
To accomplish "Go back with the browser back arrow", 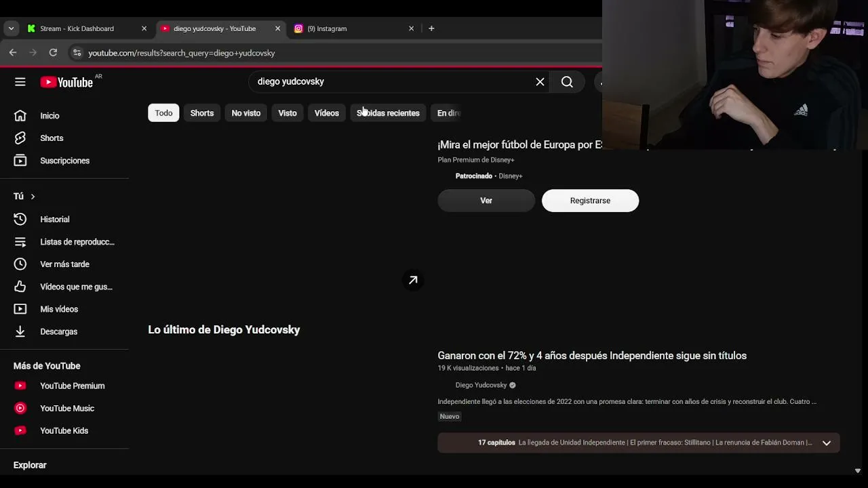I will [13, 53].
